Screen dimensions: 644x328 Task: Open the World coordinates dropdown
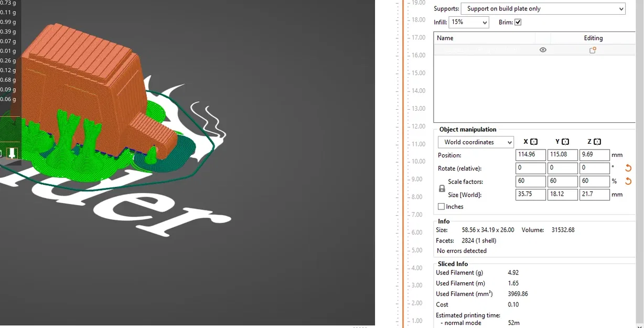(x=476, y=142)
